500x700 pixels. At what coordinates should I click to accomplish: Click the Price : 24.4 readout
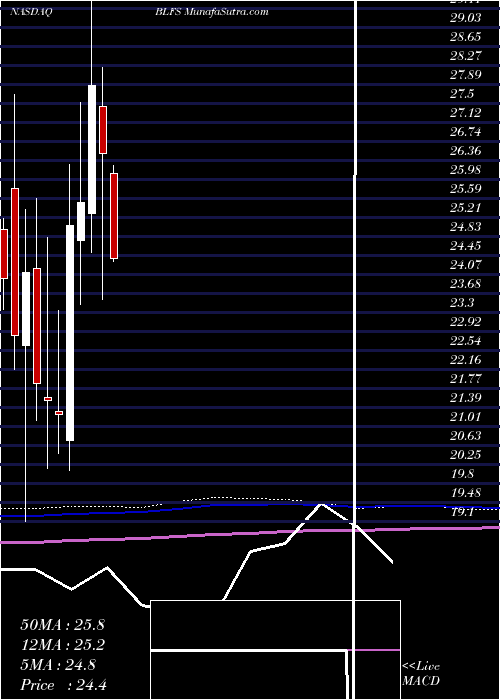click(x=63, y=685)
